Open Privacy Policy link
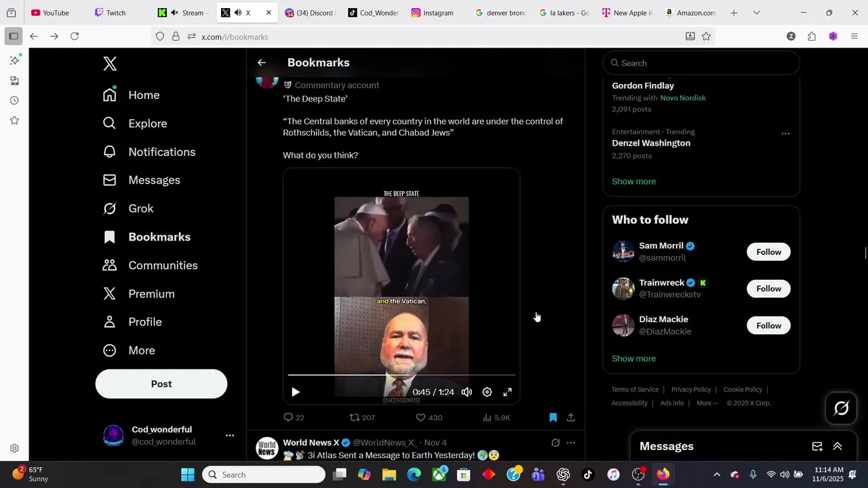 (x=691, y=390)
